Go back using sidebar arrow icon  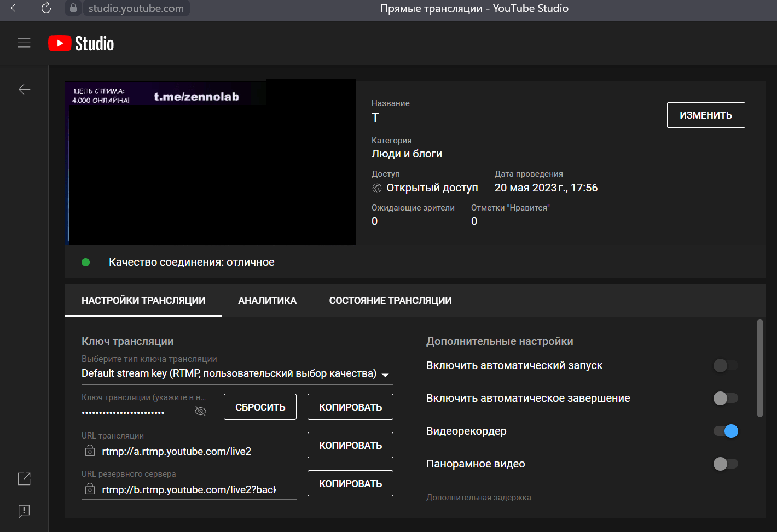click(24, 90)
